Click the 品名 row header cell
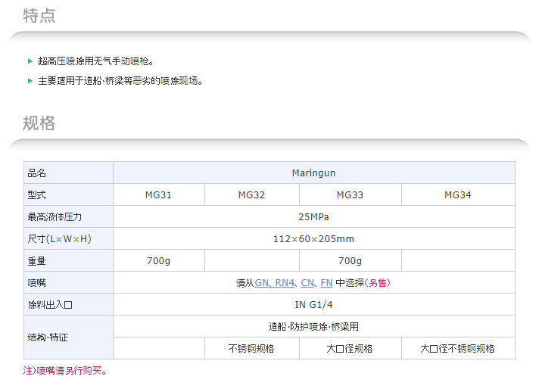 click(68, 173)
